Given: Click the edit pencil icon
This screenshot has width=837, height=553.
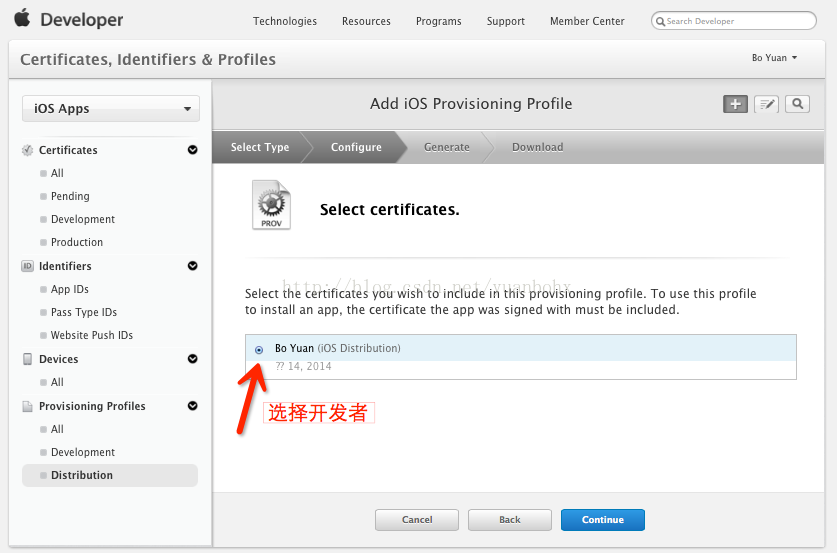Looking at the screenshot, I should tap(767, 104).
